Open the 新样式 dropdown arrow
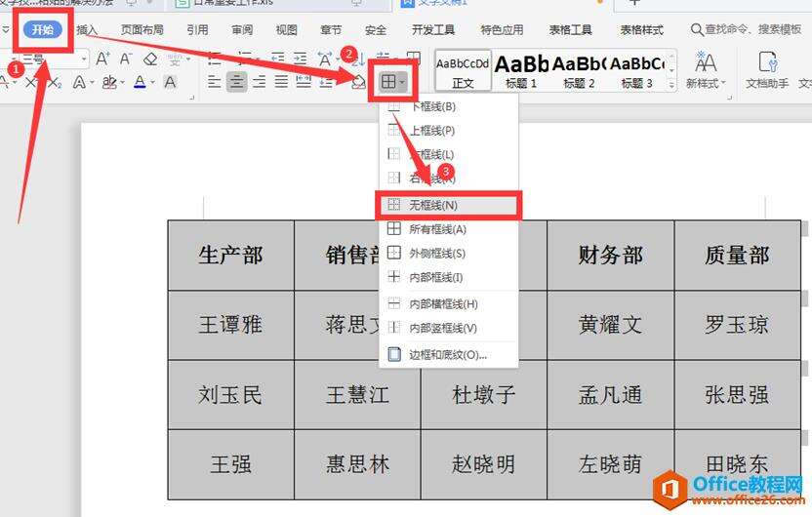The width and height of the screenshot is (812, 517). 723,83
